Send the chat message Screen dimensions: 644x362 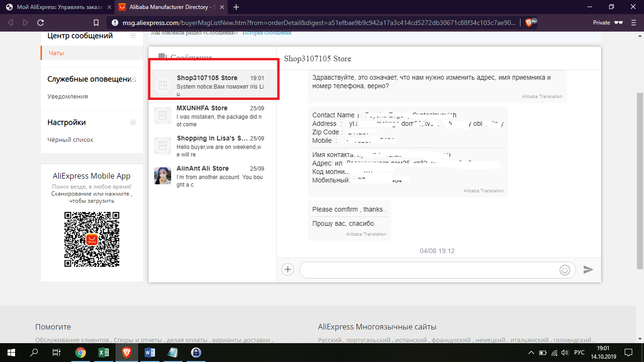point(588,270)
